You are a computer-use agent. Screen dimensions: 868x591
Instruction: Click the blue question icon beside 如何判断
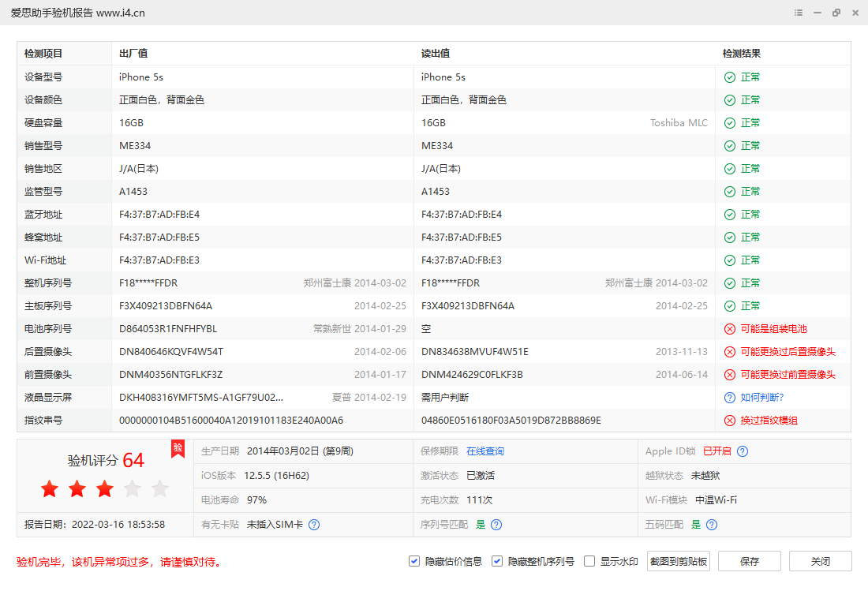730,398
